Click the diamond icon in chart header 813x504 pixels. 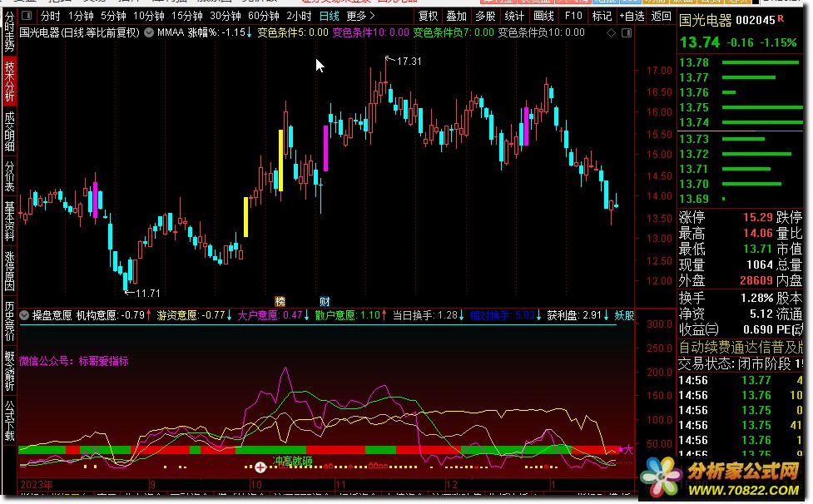(612, 33)
